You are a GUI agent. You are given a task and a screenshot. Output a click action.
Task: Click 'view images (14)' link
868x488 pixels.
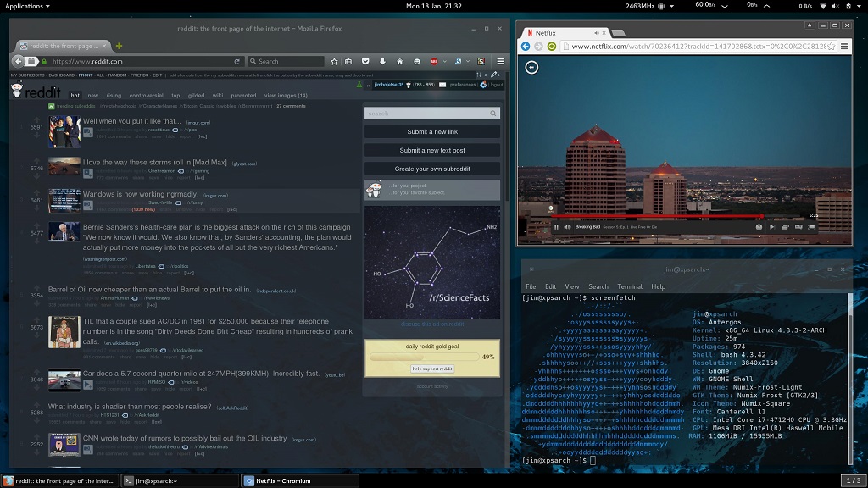pyautogui.click(x=286, y=96)
